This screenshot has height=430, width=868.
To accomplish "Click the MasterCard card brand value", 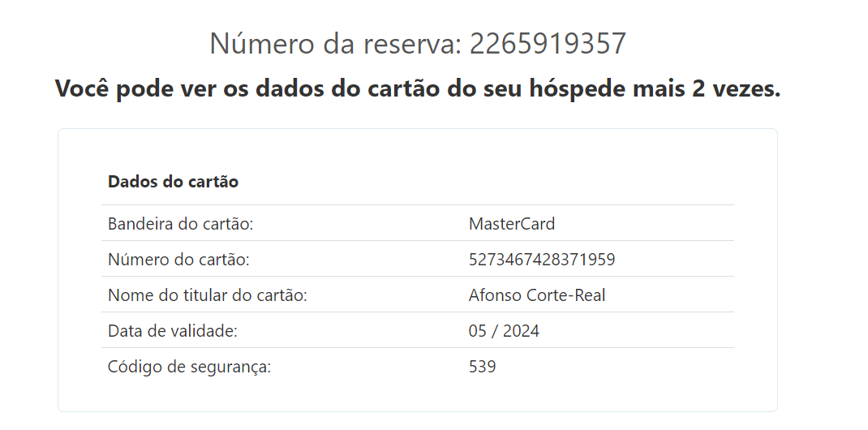I will coord(512,224).
